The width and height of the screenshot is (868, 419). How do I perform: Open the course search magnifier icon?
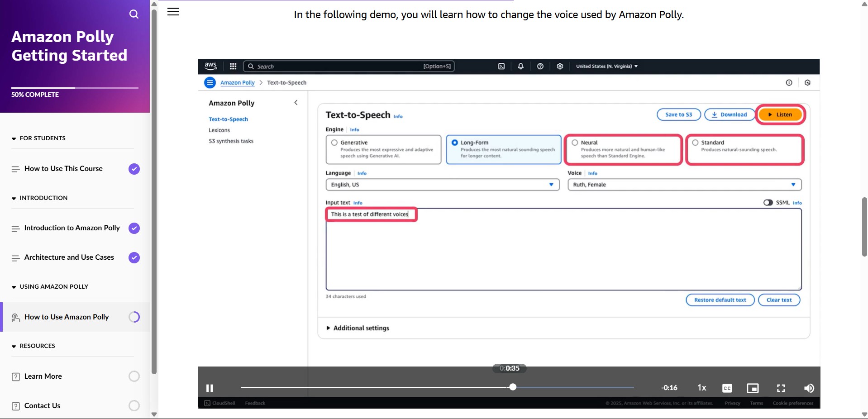(x=134, y=14)
